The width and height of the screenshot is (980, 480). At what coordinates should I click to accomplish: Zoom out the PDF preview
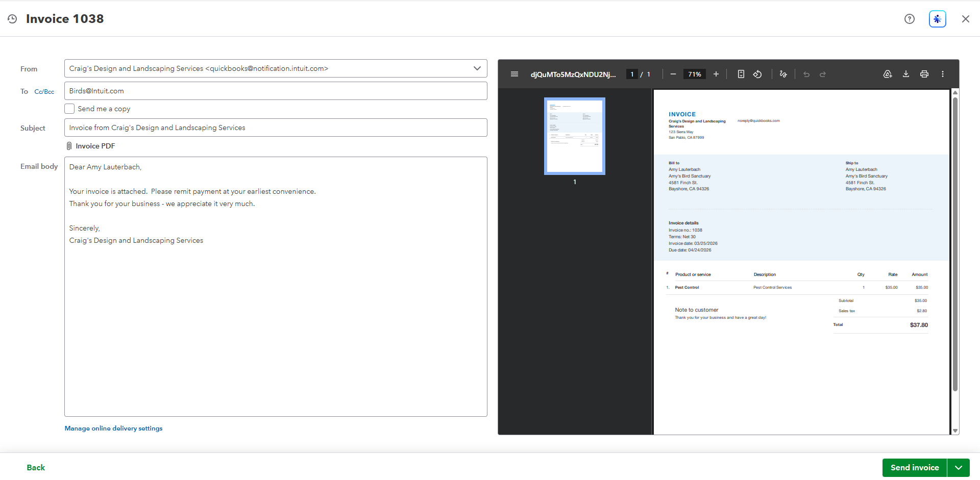673,74
